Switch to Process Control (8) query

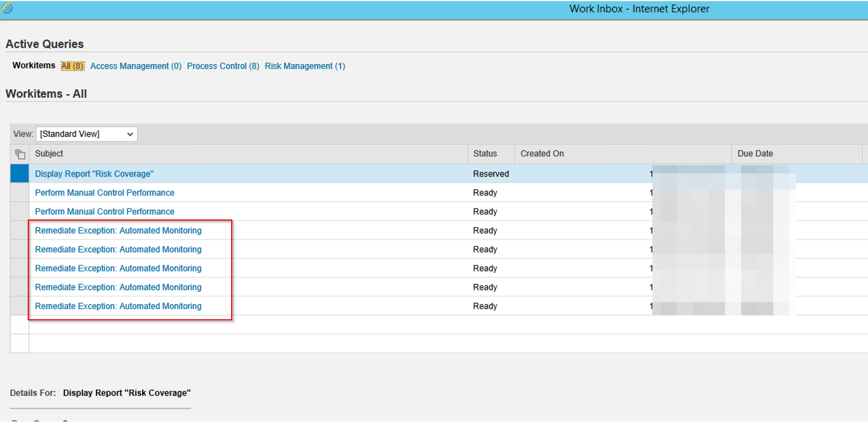[223, 65]
